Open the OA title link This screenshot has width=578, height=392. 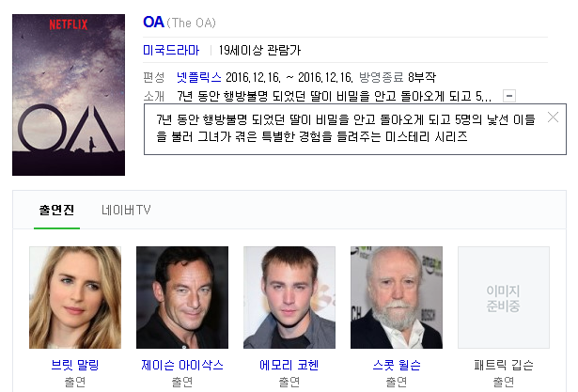(x=153, y=23)
